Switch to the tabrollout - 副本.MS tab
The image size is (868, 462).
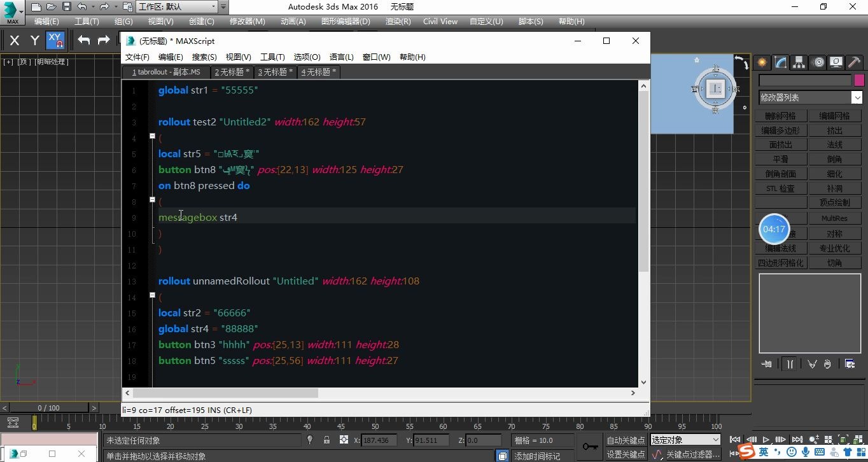166,73
